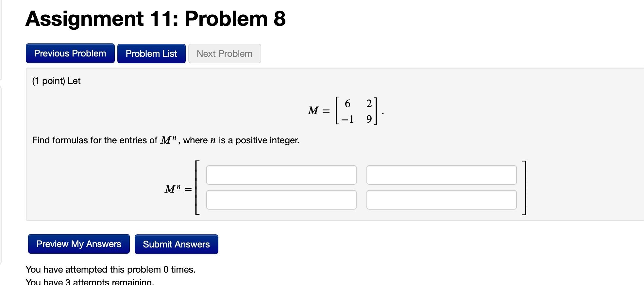Select the top-left matrix entry field

[281, 175]
